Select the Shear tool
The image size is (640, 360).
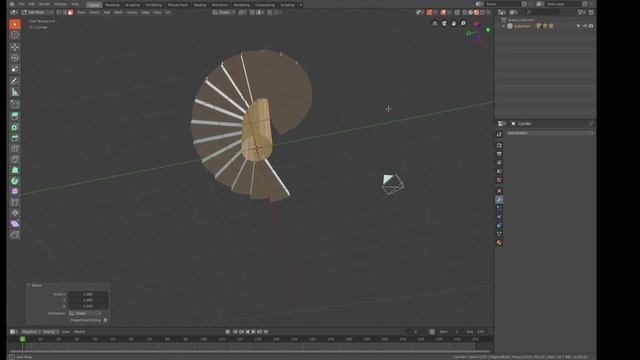pyautogui.click(x=15, y=224)
